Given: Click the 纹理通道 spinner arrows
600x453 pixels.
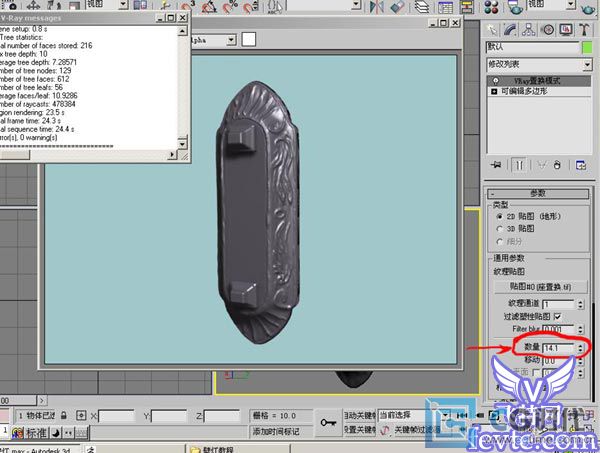Looking at the screenshot, I should click(x=580, y=304).
